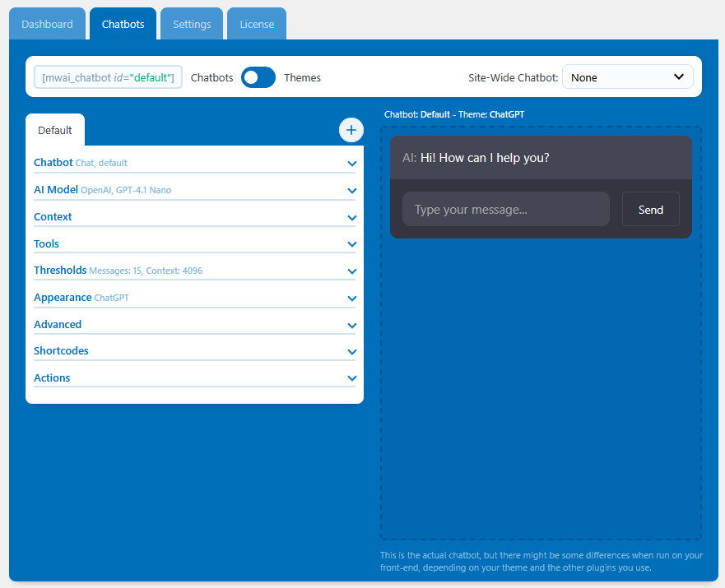
Task: Expand the Appearance section chevron
Action: [x=351, y=299]
